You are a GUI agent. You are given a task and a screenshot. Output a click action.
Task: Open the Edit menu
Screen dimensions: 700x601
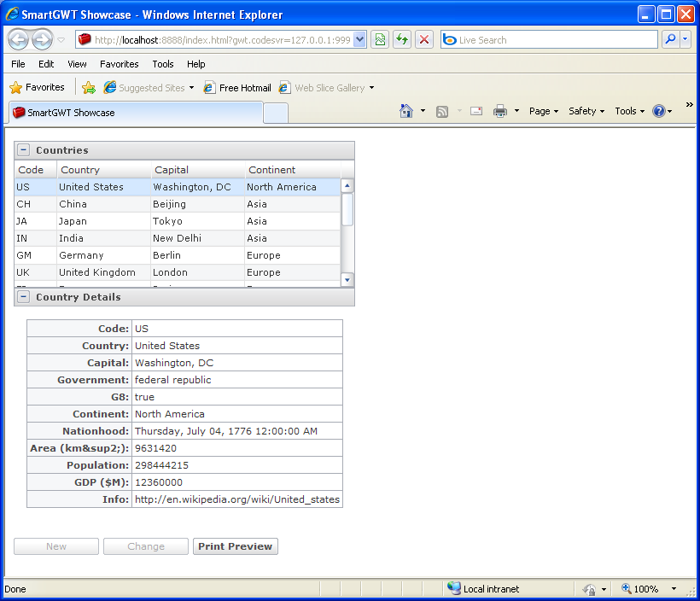click(46, 64)
